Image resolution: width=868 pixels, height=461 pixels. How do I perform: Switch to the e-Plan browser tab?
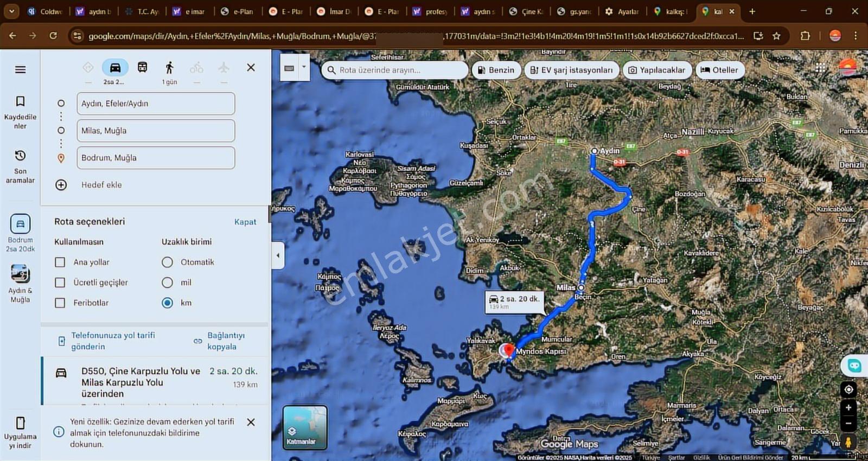(238, 11)
